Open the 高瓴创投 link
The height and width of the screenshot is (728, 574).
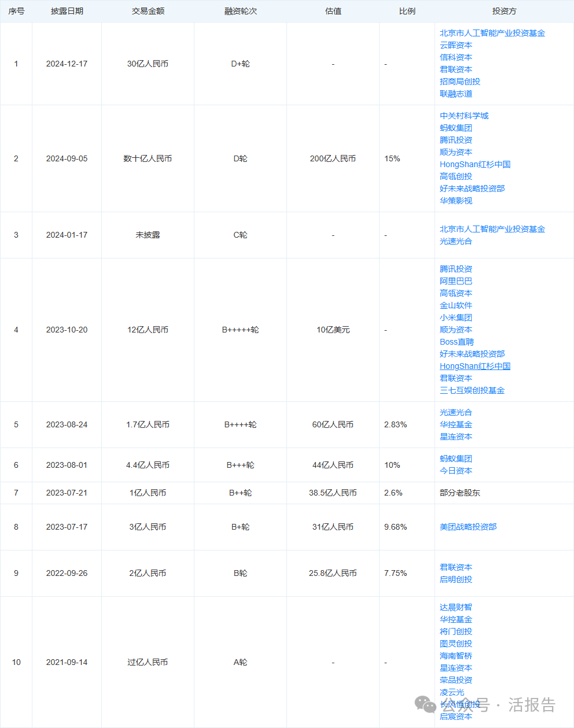pyautogui.click(x=456, y=176)
